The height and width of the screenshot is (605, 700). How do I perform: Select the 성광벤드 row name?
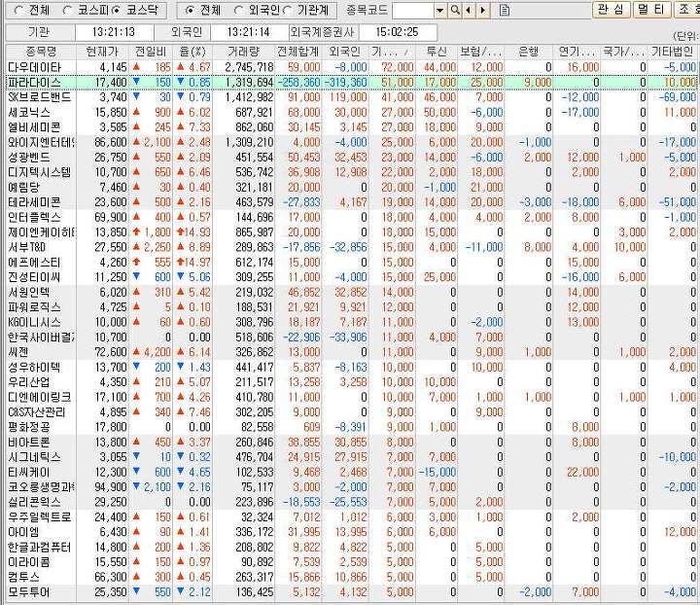(29, 158)
